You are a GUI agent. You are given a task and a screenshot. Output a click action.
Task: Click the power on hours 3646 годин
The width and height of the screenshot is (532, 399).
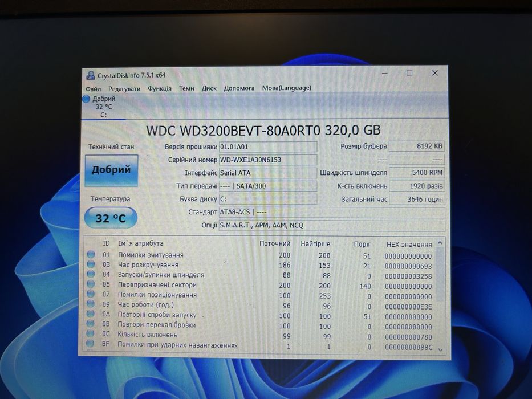(x=417, y=199)
